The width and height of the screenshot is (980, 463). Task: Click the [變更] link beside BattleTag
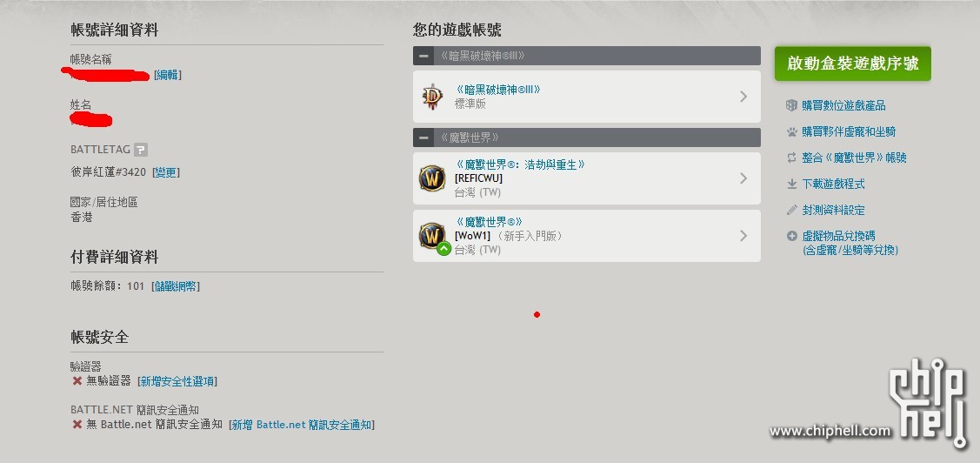166,172
